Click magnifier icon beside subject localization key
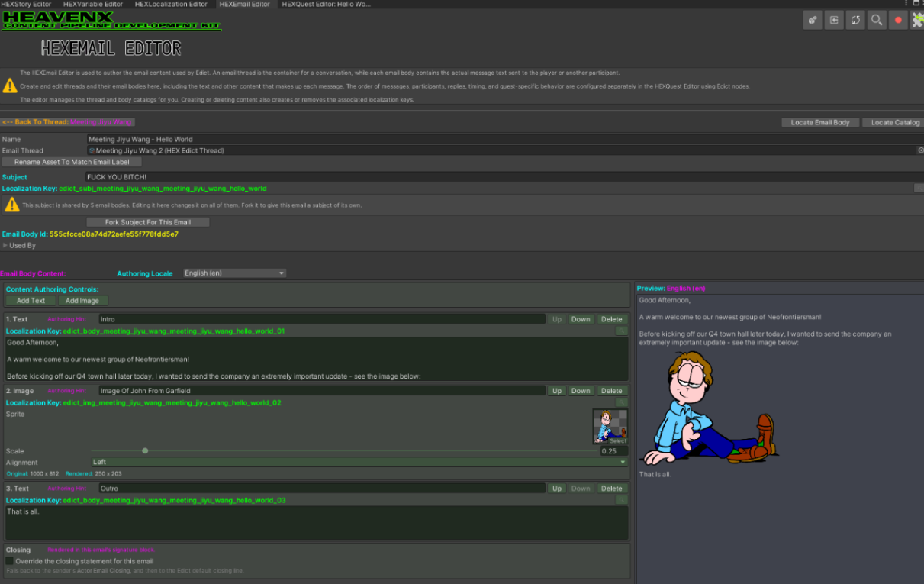 (919, 188)
